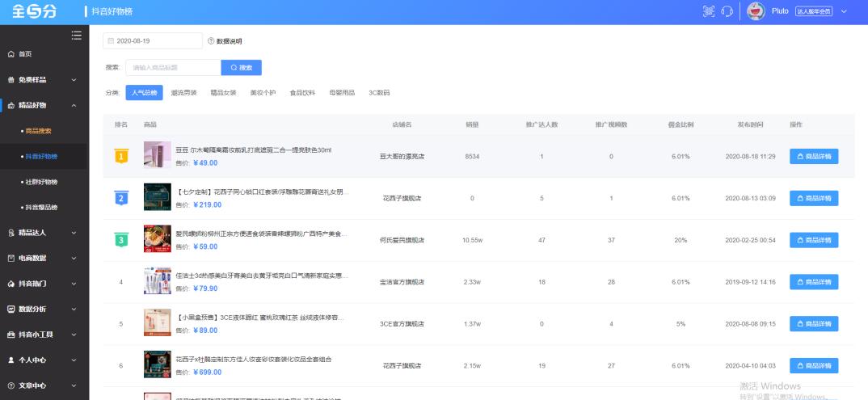The height and width of the screenshot is (400, 868).
Task: Open the customer service headset icon
Action: coord(727,11)
